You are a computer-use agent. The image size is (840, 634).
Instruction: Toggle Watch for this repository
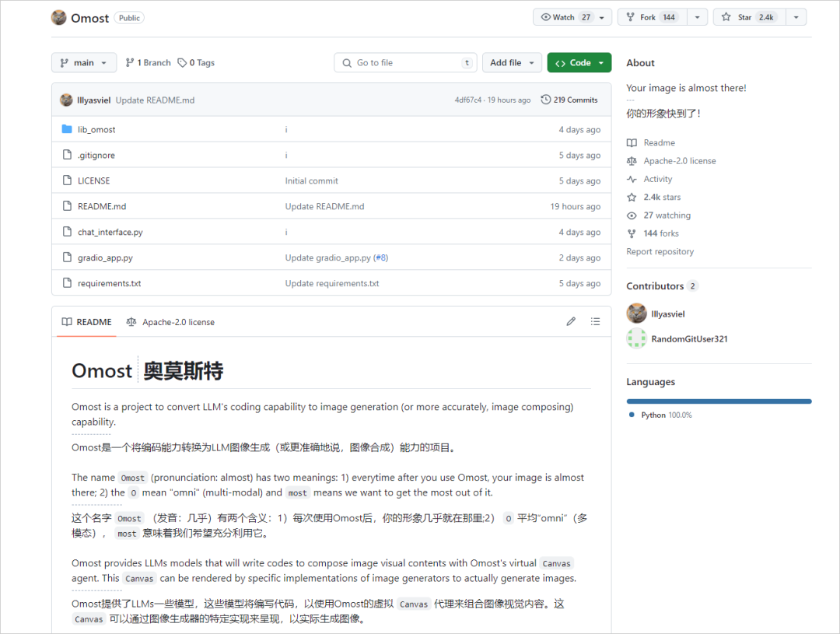pos(565,16)
